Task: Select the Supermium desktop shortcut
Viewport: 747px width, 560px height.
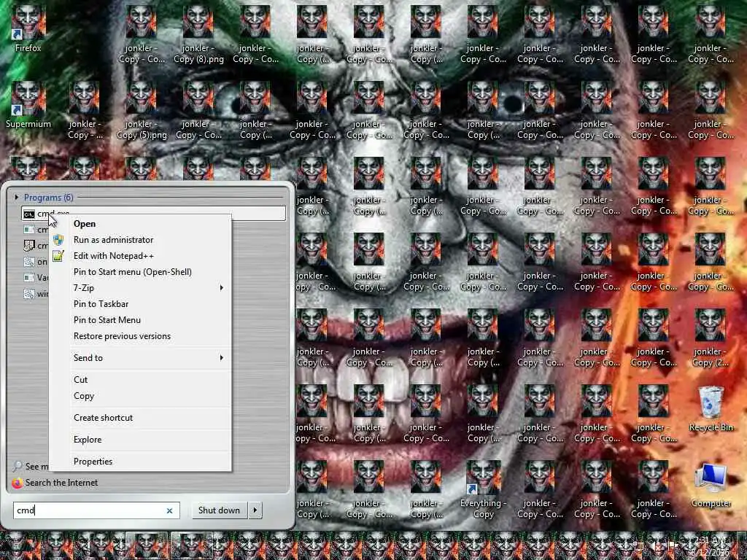Action: tap(28, 105)
